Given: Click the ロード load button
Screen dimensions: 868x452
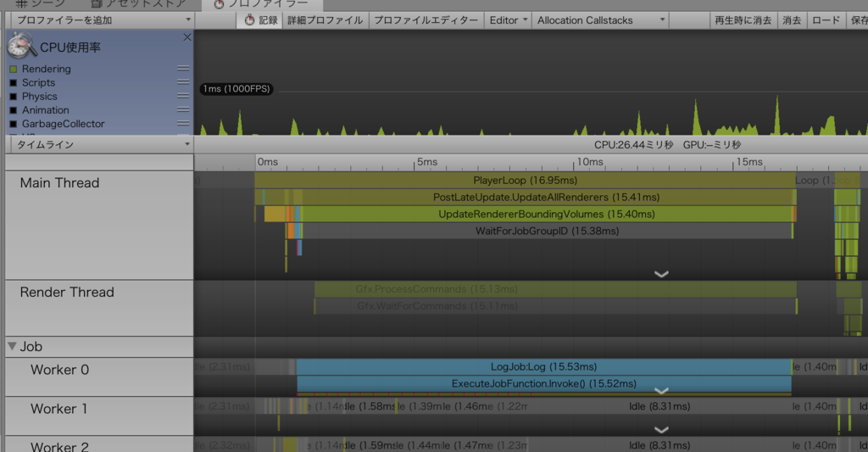Looking at the screenshot, I should [x=826, y=20].
